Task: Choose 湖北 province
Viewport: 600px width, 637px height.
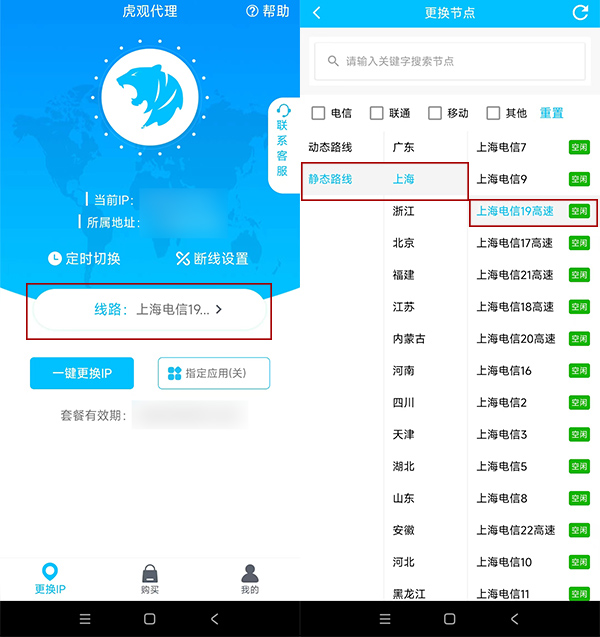Action: click(x=403, y=466)
